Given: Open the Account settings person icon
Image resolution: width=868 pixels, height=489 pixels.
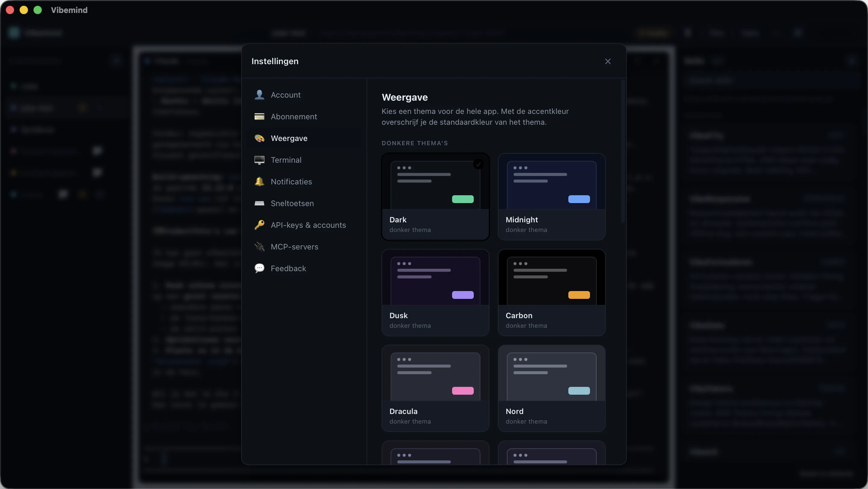Looking at the screenshot, I should coord(259,95).
